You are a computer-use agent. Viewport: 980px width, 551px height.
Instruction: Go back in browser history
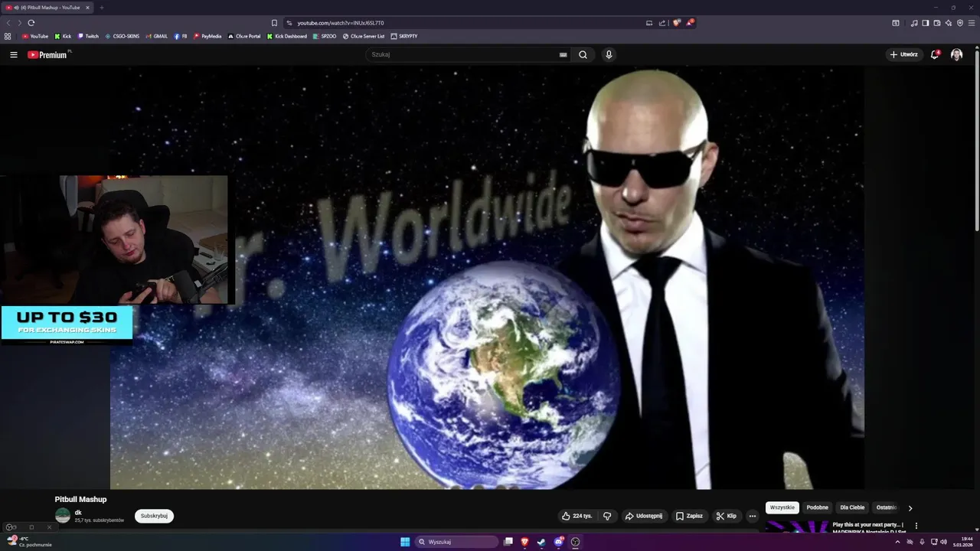tap(8, 23)
